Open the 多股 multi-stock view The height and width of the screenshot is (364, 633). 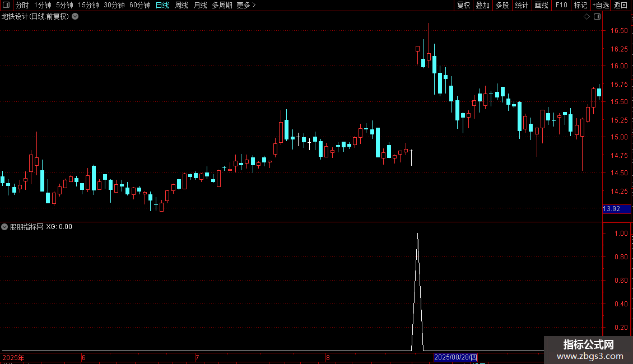tap(502, 5)
